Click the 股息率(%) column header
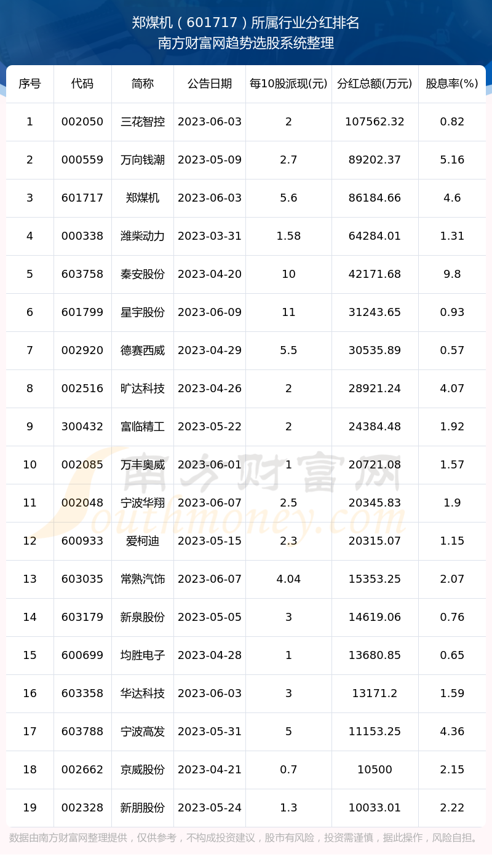492x868 pixels. (x=452, y=84)
